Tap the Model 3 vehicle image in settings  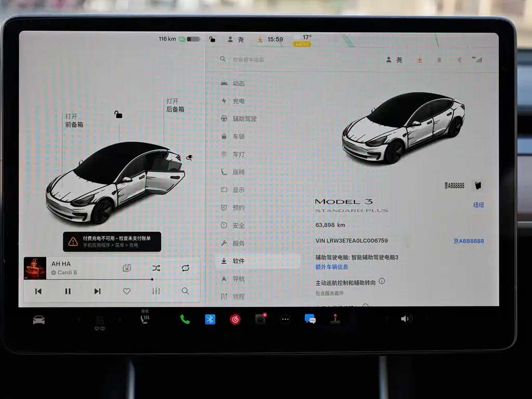[x=403, y=128]
